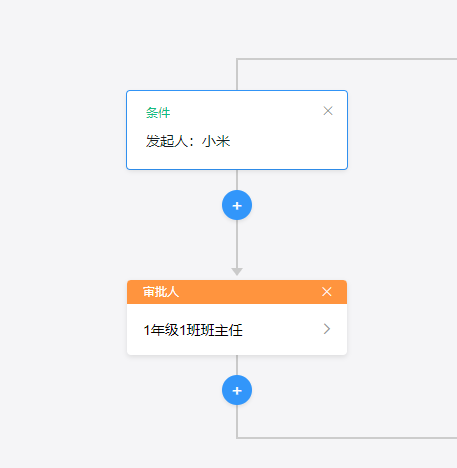Open 1年级1班班主任 approver settings
Image resolution: width=457 pixels, height=468 pixels.
[193, 330]
